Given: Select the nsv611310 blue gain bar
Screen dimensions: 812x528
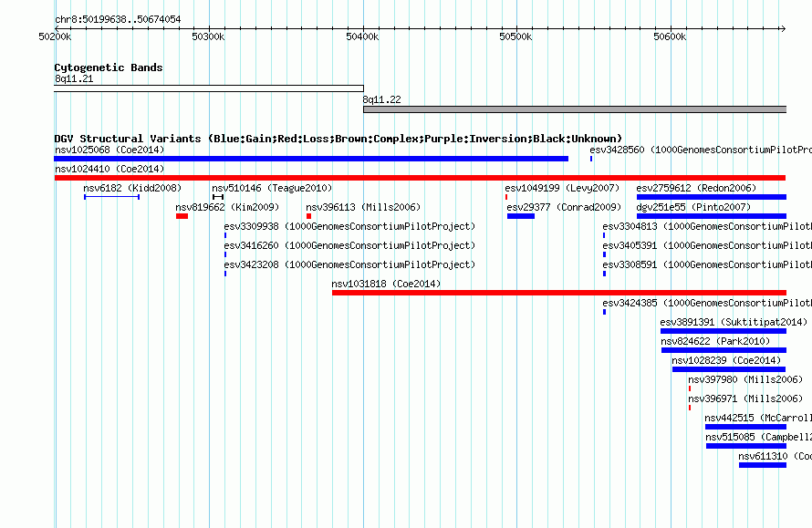Looking at the screenshot, I should pyautogui.click(x=763, y=465).
